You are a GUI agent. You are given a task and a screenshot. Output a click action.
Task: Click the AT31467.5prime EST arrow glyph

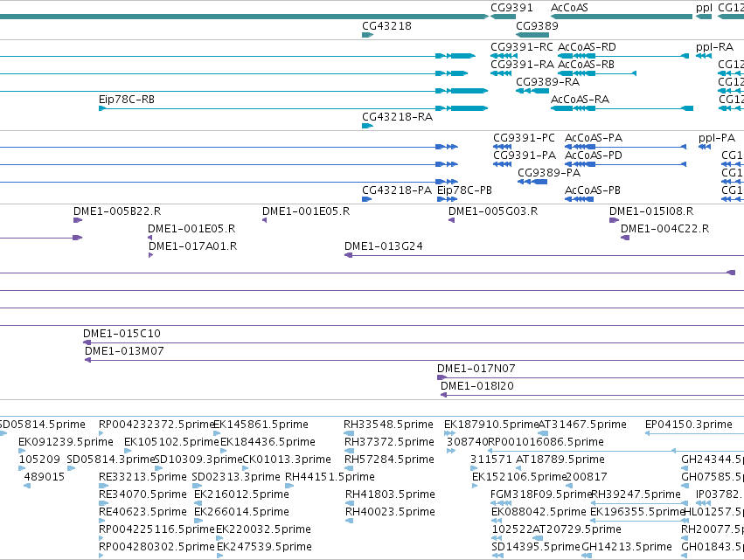pos(543,433)
